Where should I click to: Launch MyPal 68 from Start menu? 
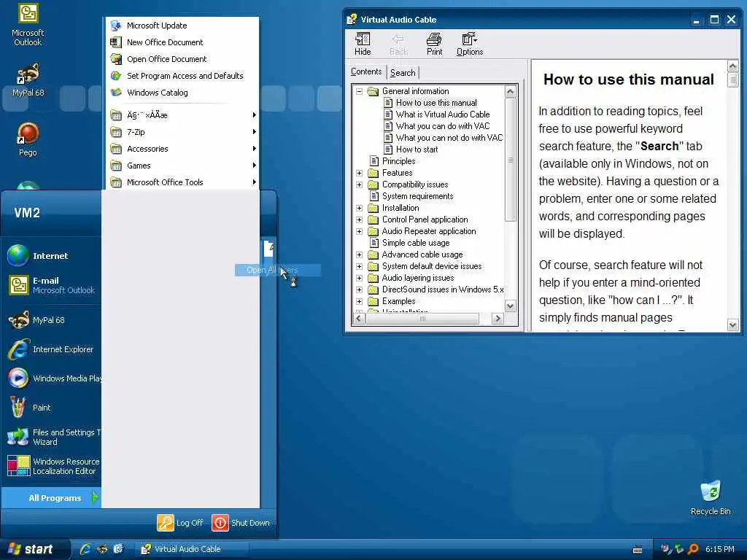52,320
